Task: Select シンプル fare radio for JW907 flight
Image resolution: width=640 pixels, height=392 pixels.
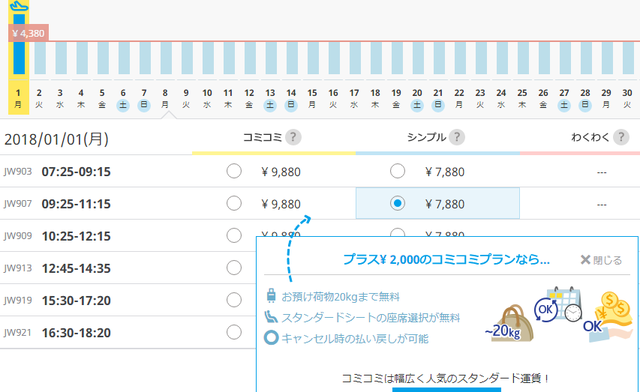Action: coord(398,203)
